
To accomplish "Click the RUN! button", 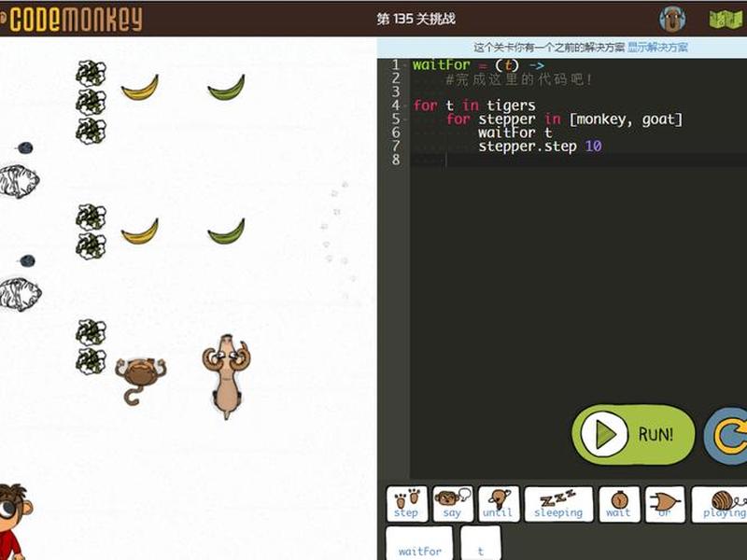I will point(633,434).
